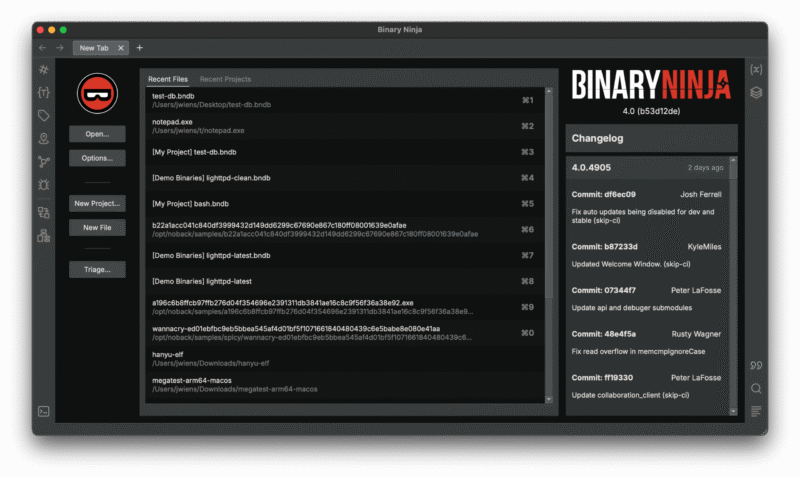The height and width of the screenshot is (478, 800).
Task: Click version text 4.0 (b53d12de)
Action: tap(651, 111)
